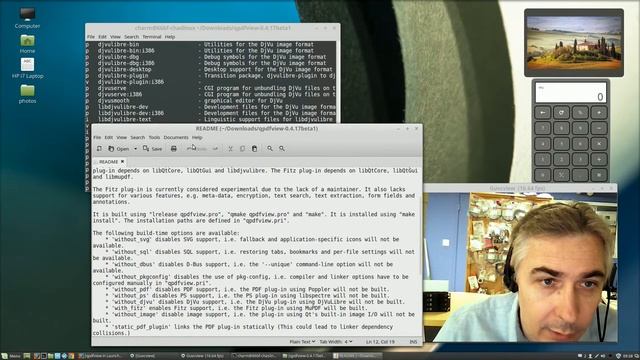This screenshot has width=640, height=360.
Task: Click the libdjvulibre-text line in terminal
Action: click(x=211, y=120)
